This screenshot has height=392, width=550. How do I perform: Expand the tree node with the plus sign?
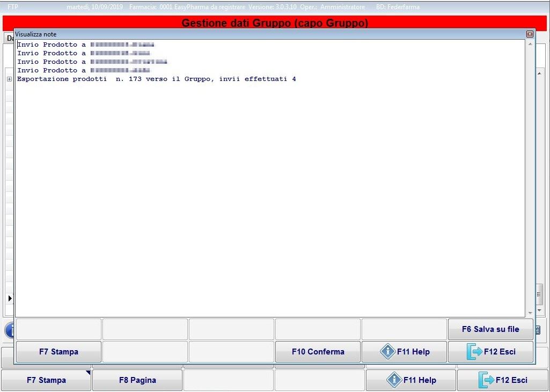[x=9, y=79]
